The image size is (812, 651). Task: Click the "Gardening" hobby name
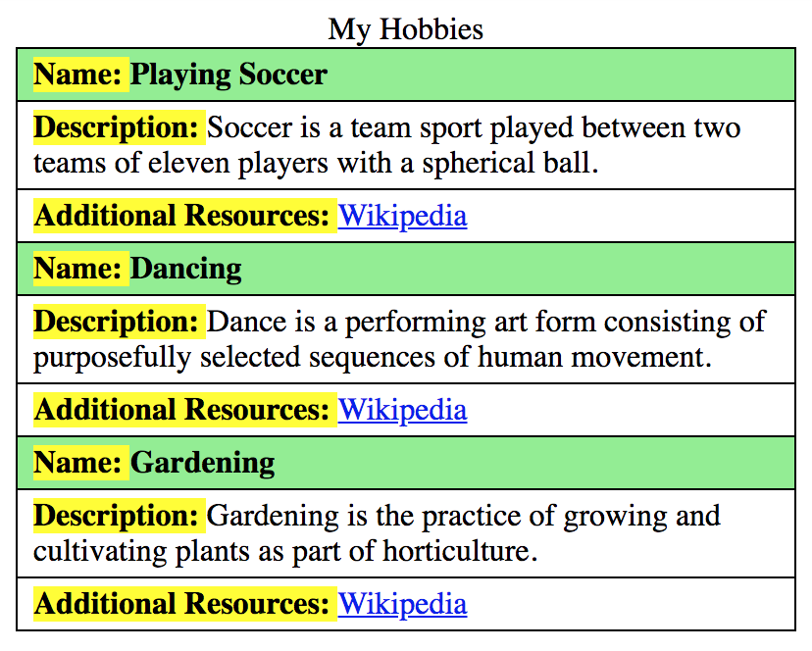tap(203, 463)
